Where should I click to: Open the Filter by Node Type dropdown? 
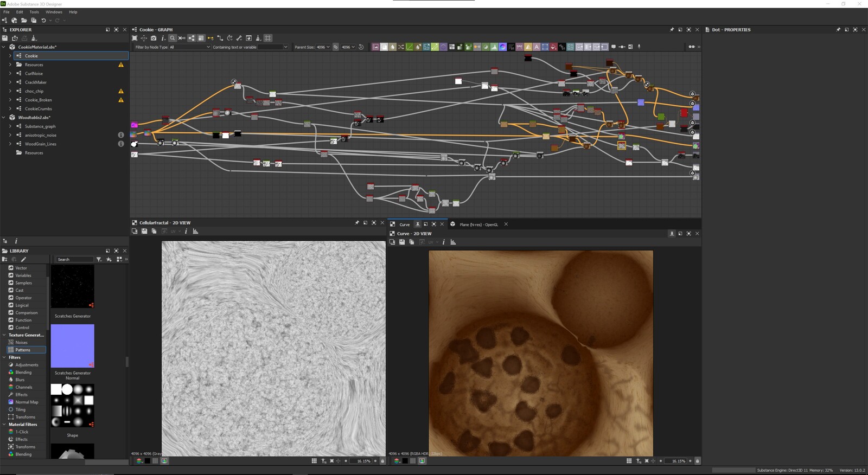[189, 47]
